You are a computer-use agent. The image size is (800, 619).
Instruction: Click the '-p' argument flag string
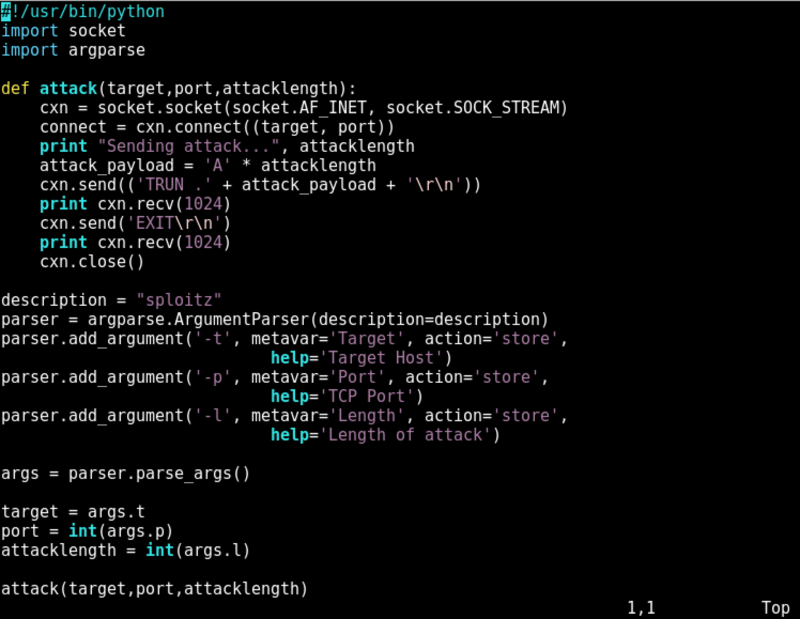click(212, 378)
